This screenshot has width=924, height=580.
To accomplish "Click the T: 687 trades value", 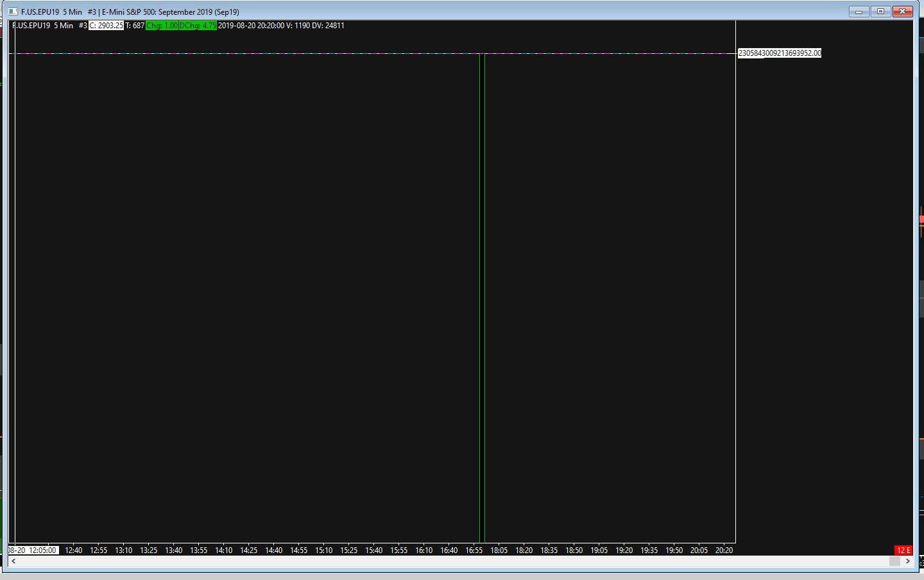I will [135, 26].
